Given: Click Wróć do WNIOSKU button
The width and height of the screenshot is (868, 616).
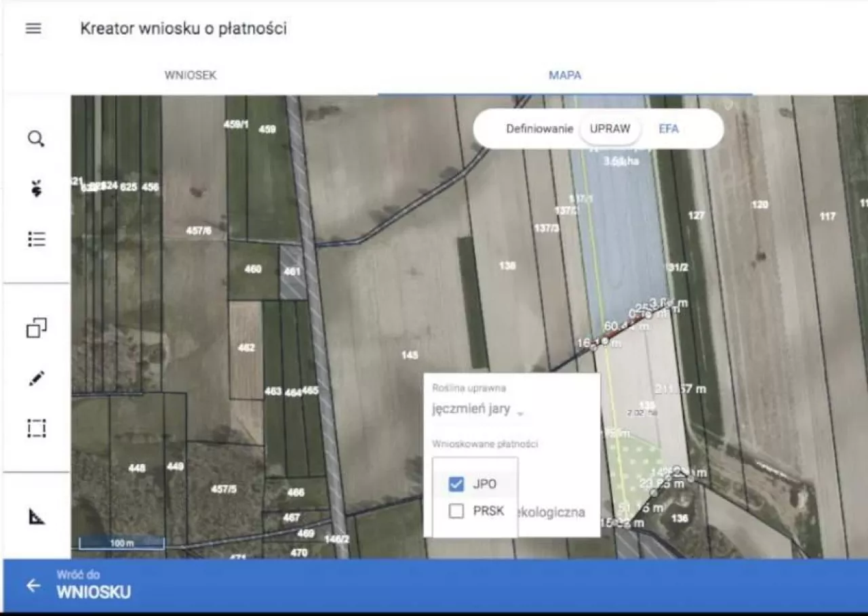Looking at the screenshot, I should [94, 586].
